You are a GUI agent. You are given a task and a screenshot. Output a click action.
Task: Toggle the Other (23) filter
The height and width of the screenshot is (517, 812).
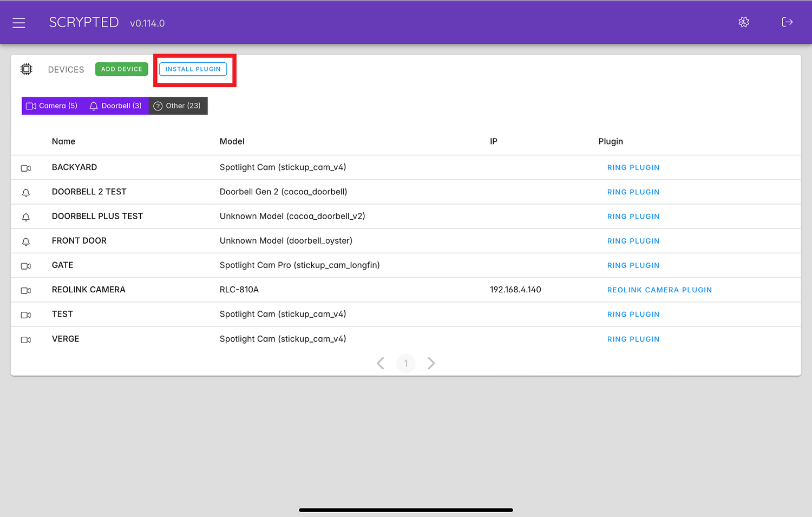[178, 106]
